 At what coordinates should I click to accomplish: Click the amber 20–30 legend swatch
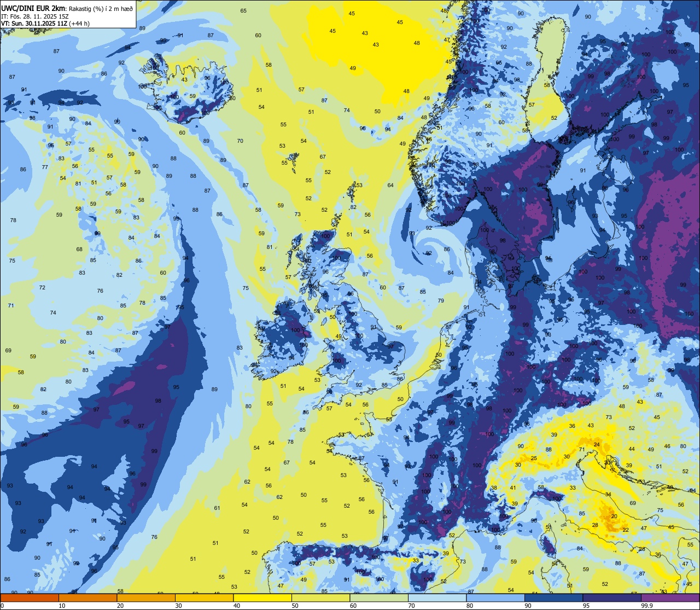tap(146, 598)
